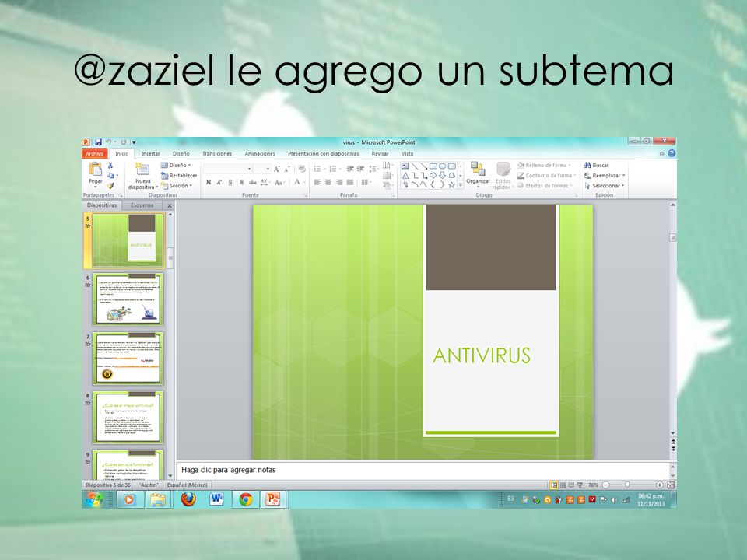747x560 pixels.
Task: Click the Español (México) language status button
Action: (x=187, y=485)
